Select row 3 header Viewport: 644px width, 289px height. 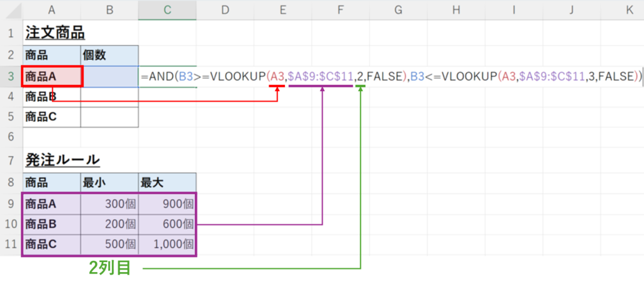[x=11, y=76]
